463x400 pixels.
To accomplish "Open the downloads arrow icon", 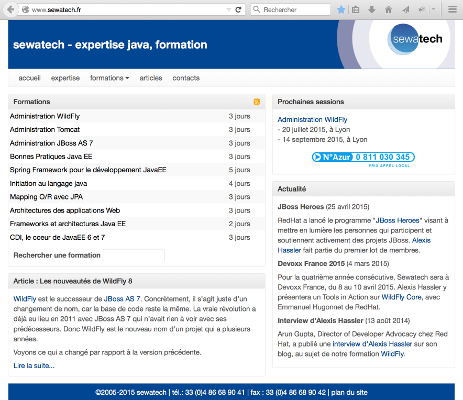I will 372,10.
